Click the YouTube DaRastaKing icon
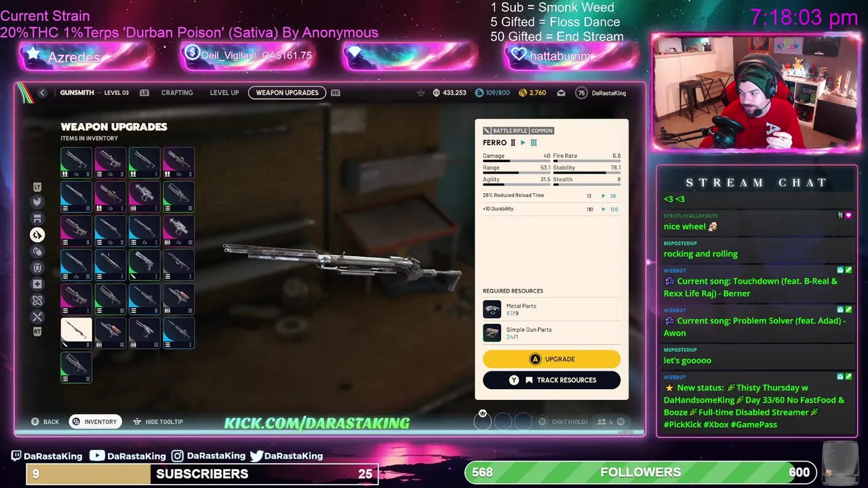The image size is (868, 488). (97, 456)
